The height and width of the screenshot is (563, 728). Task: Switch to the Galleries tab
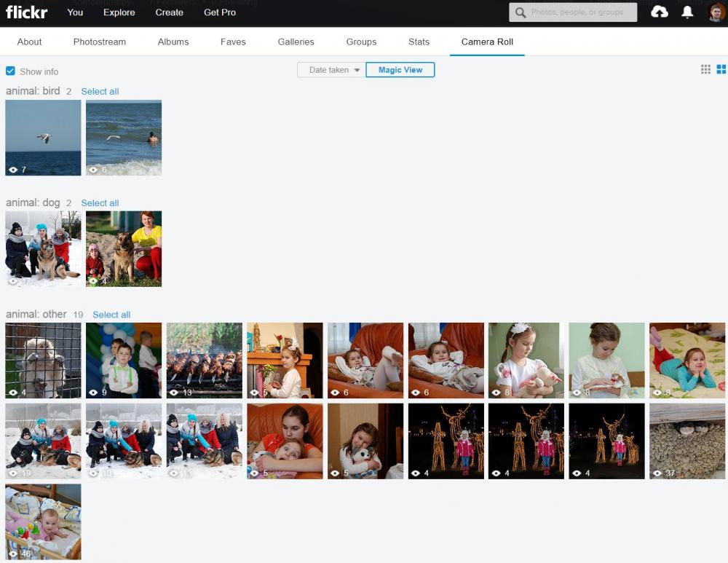(296, 42)
